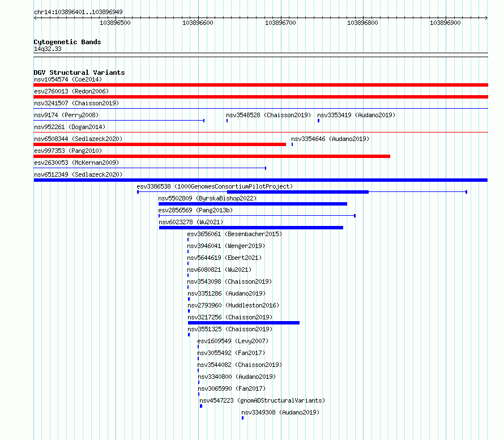
Task: Select the nsv9174 (Perry2008) variant
Action: point(66,115)
